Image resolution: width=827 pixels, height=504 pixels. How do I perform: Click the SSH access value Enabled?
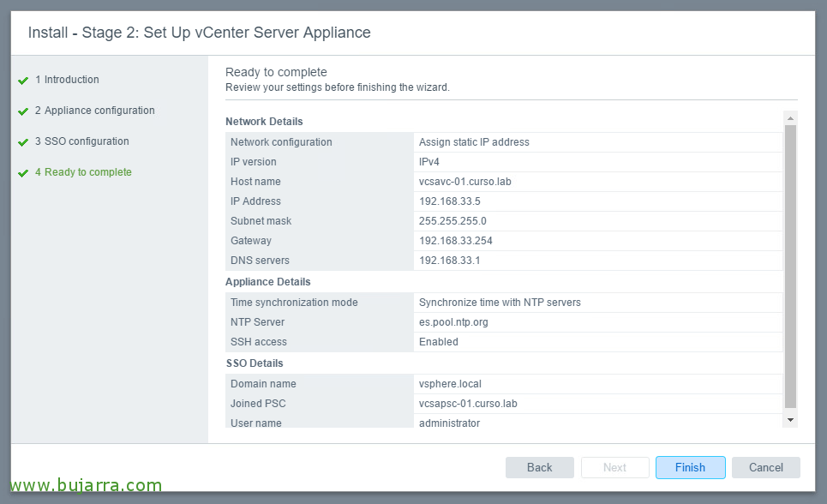pos(438,342)
